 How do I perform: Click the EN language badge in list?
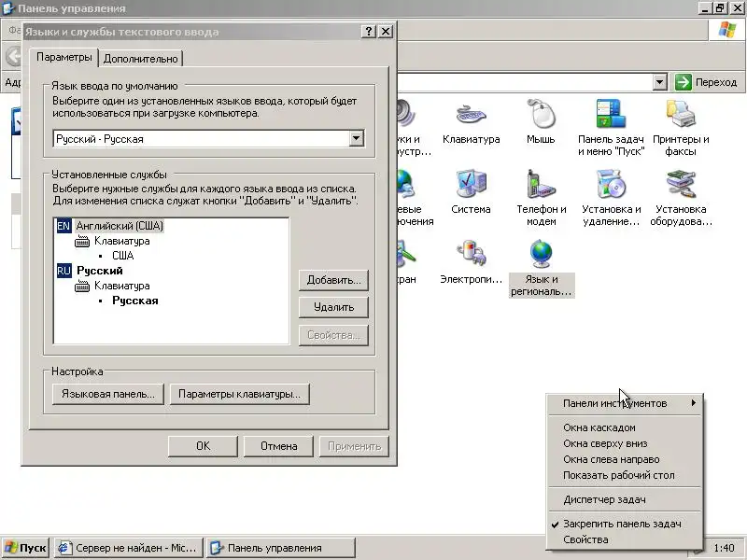(63, 226)
